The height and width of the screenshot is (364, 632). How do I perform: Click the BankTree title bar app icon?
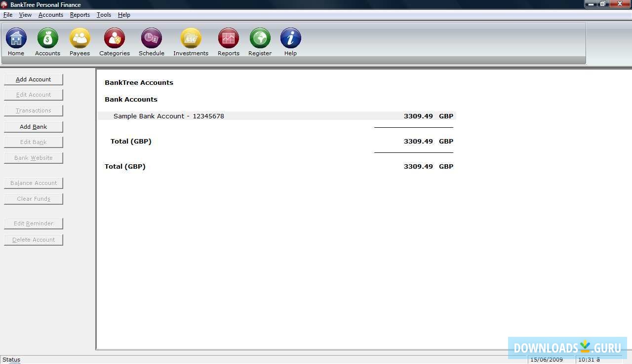[x=4, y=4]
